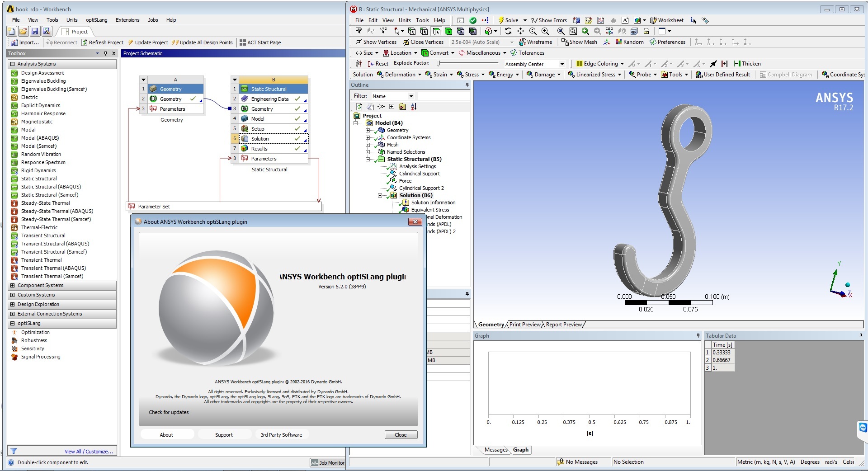Sort outline tree alphabetically with A-Z icon
The height and width of the screenshot is (471, 868).
click(x=414, y=107)
